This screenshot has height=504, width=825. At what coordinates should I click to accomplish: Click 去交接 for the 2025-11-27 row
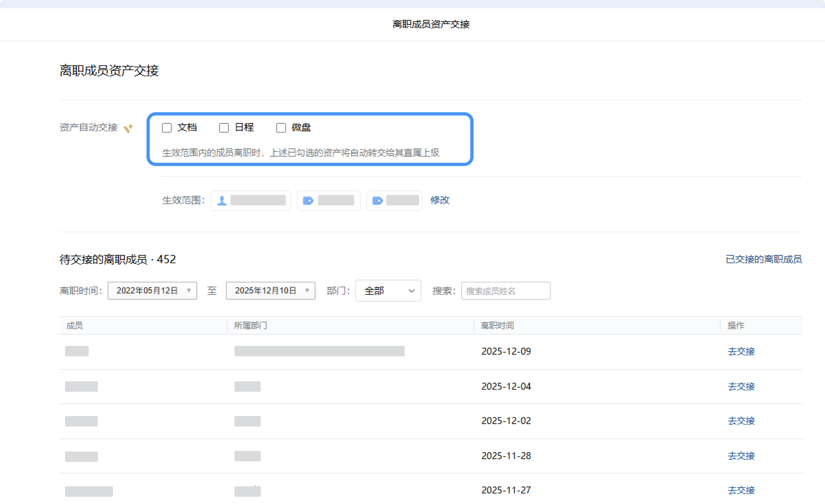point(741,490)
